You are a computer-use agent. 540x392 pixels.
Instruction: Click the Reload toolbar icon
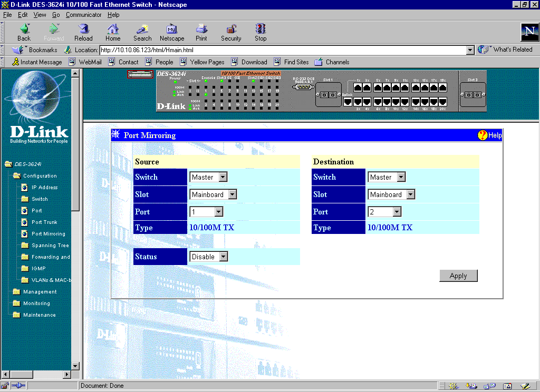click(83, 30)
